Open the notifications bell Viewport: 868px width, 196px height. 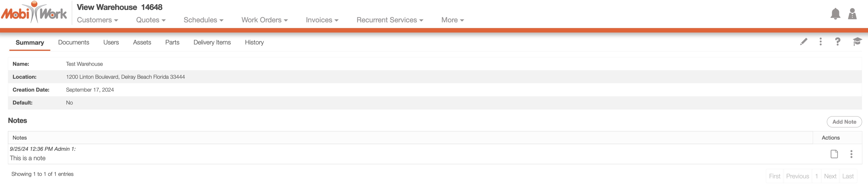(x=835, y=14)
